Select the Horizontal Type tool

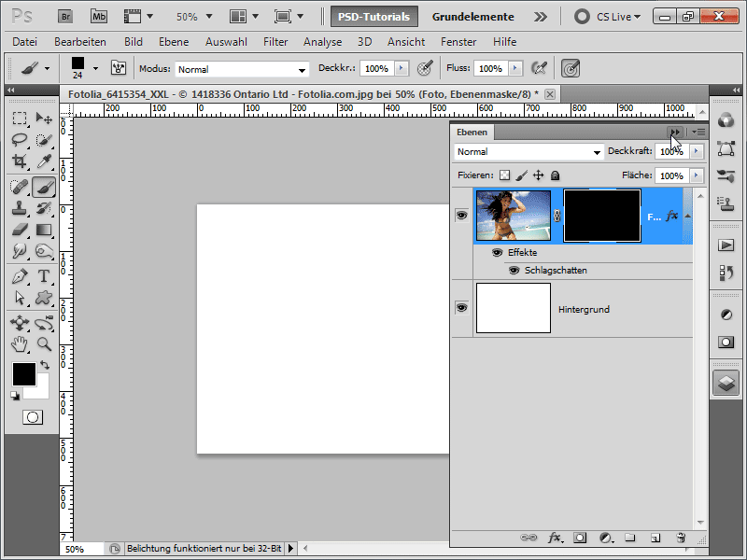pyautogui.click(x=44, y=276)
